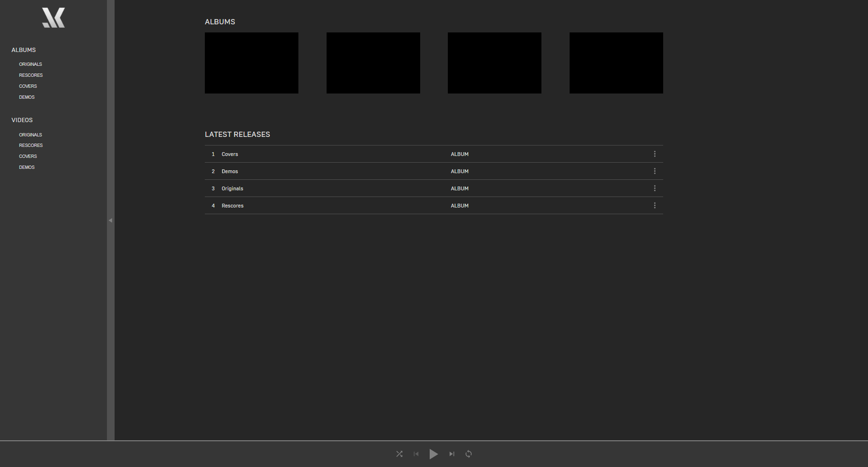Go to Demos under Videos
This screenshot has height=467, width=868.
[27, 167]
